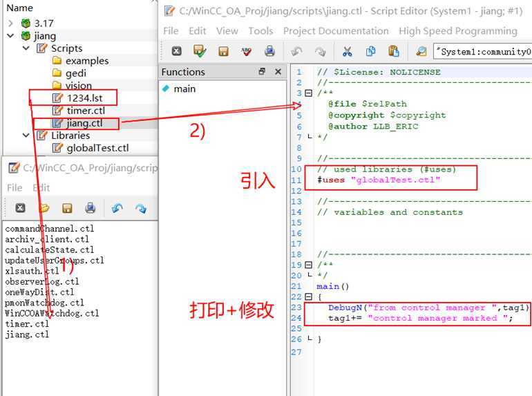
Task: Click the System1:community search field
Action: tap(482, 52)
